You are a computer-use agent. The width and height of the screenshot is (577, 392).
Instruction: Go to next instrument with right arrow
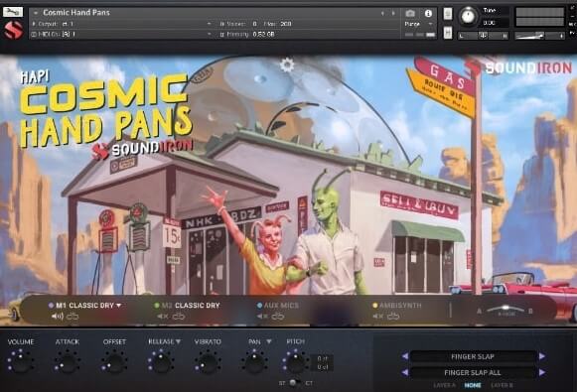click(393, 13)
